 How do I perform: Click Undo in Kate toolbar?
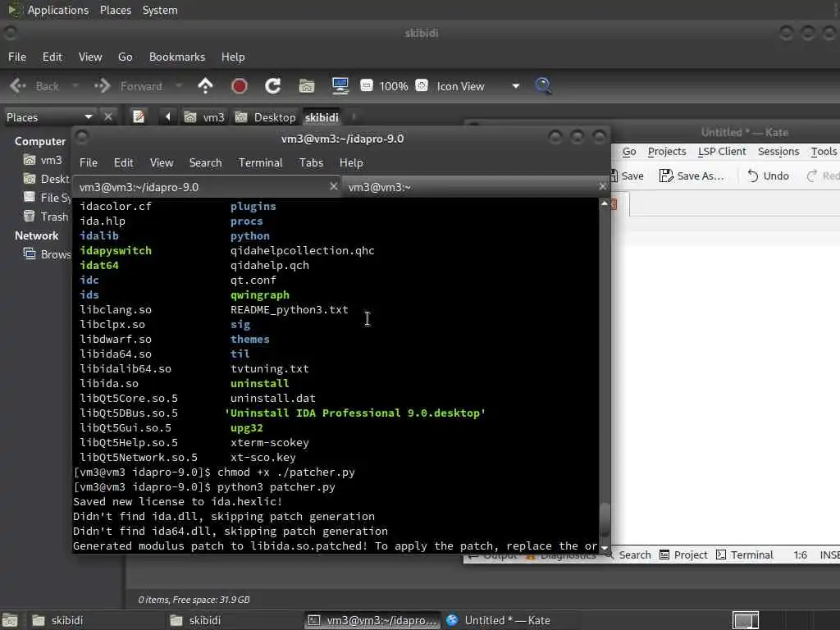pos(768,176)
